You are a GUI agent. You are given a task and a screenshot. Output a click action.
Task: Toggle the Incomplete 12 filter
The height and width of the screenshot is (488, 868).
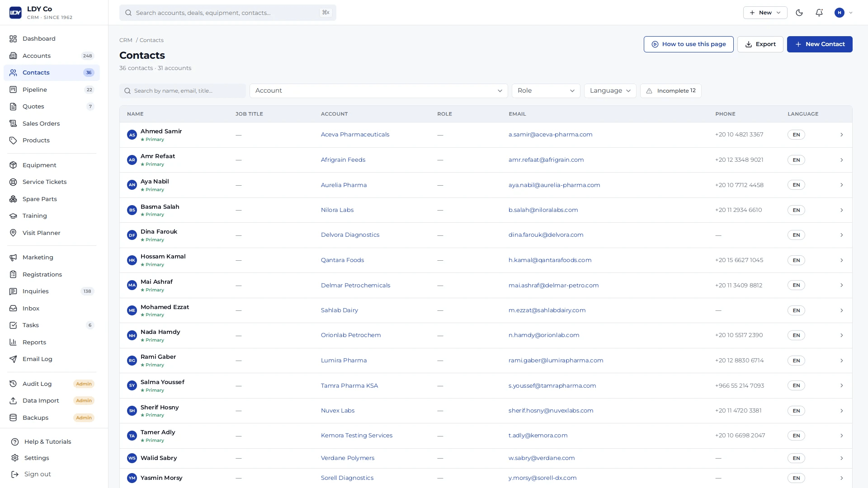670,91
